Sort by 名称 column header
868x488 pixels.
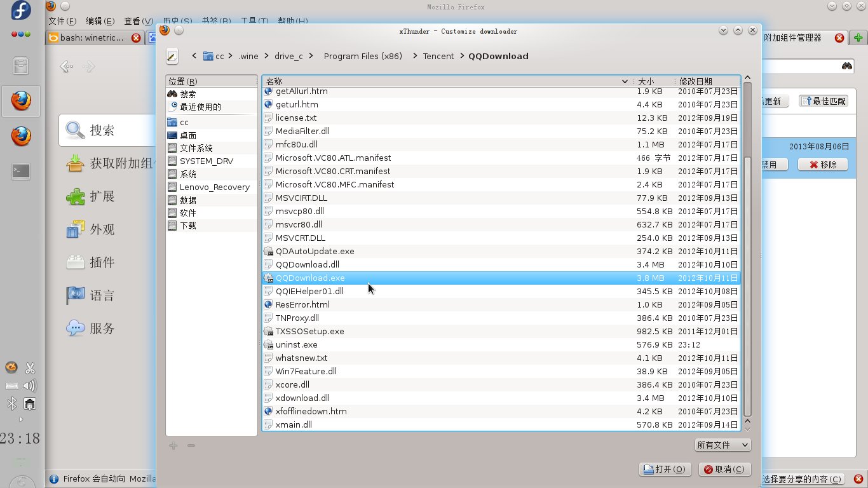pos(447,81)
